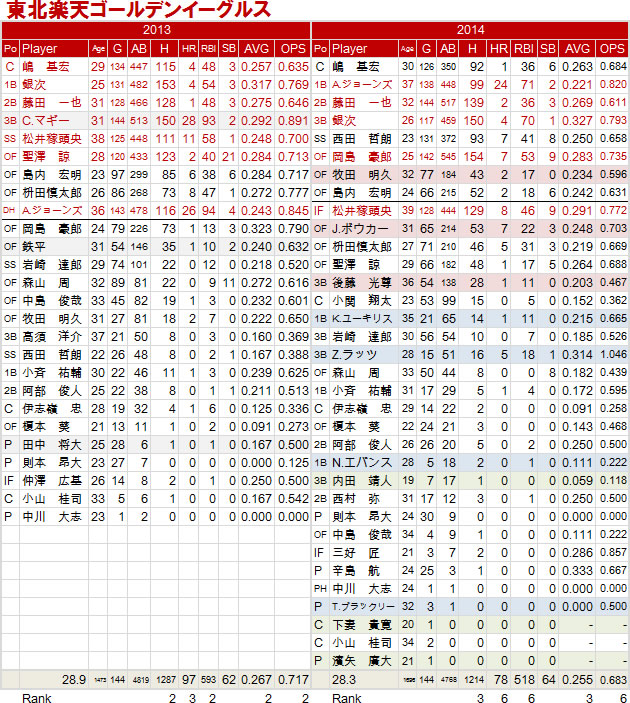Image resolution: width=630 pixels, height=703 pixels.
Task: Click 松井稼頭央 in the 2013 table
Action: (52, 139)
